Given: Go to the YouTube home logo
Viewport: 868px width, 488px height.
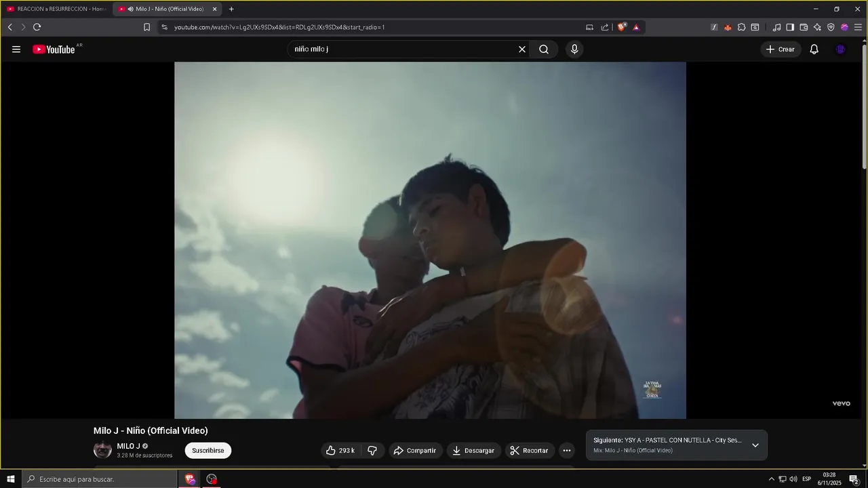Looking at the screenshot, I should point(54,49).
